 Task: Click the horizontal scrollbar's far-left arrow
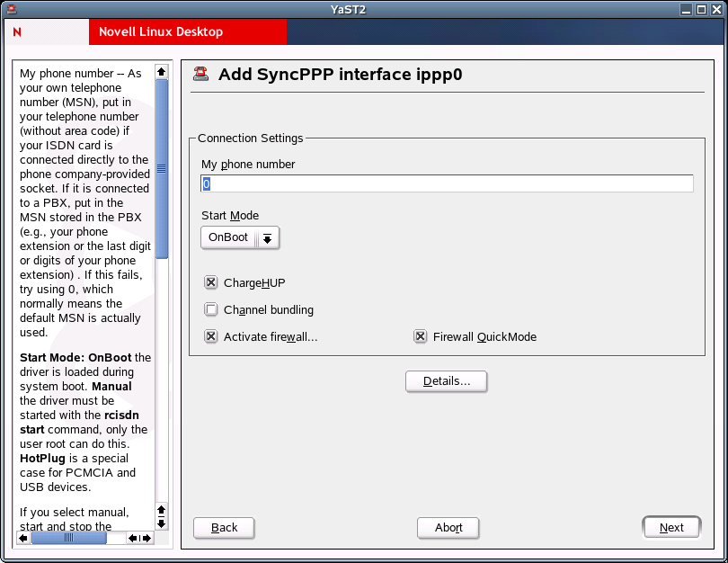(23, 538)
